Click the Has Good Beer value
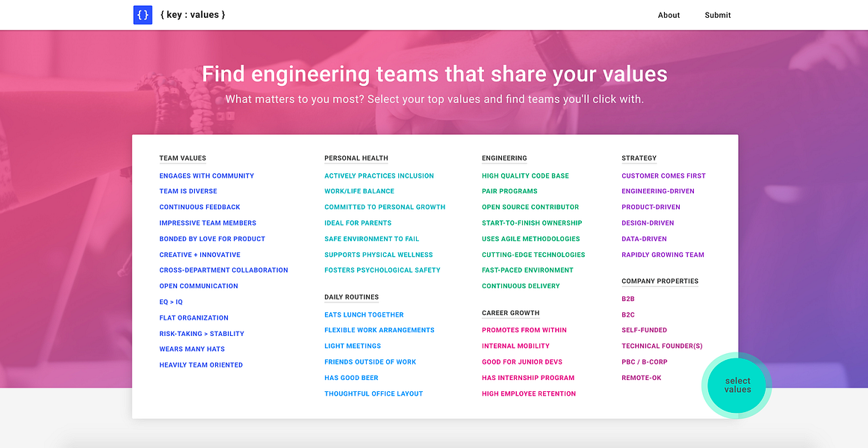 pos(351,377)
